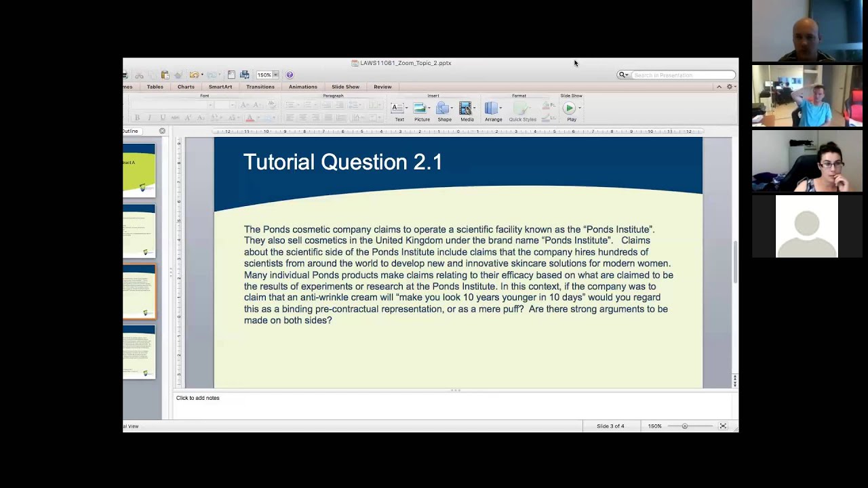The image size is (868, 488).
Task: Close the Outline pane with X
Action: pyautogui.click(x=162, y=131)
